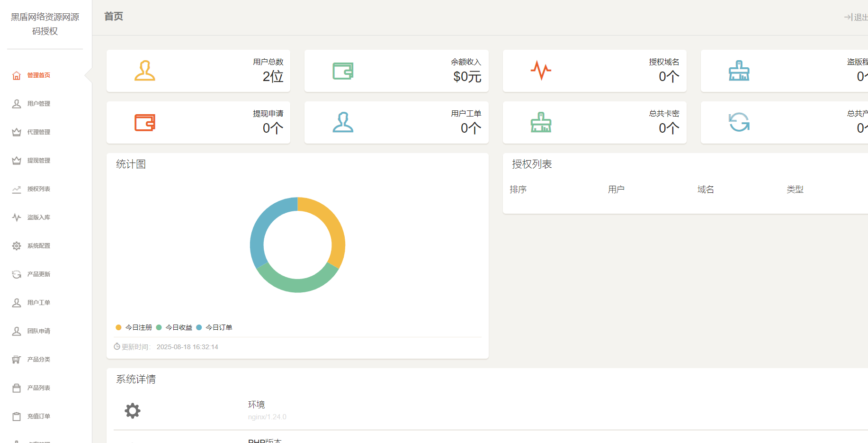Click the 系统详情 gear icon
The image size is (868, 443).
pyautogui.click(x=133, y=410)
